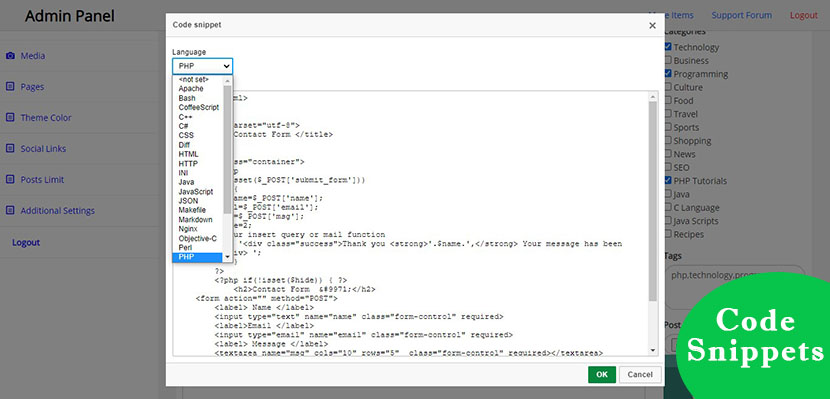Select JSON from the language list
Image resolution: width=830 pixels, height=399 pixels.
point(198,201)
